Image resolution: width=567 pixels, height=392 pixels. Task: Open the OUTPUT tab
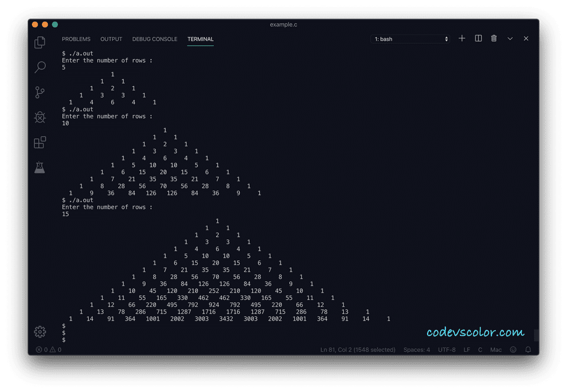click(111, 39)
